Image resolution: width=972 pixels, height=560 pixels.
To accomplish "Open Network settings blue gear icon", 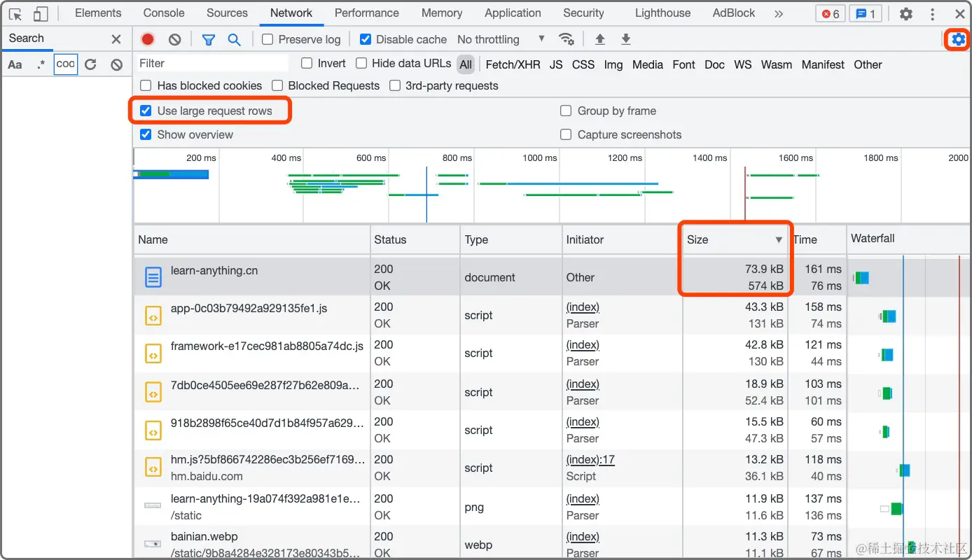I will coord(958,40).
